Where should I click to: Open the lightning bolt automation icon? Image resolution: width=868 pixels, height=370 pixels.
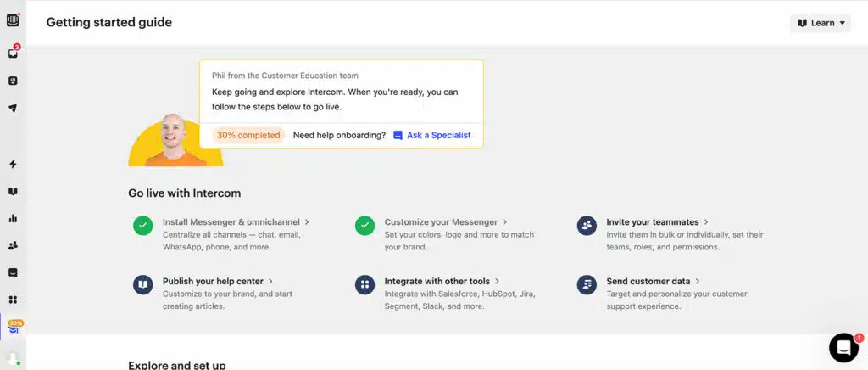[x=13, y=164]
